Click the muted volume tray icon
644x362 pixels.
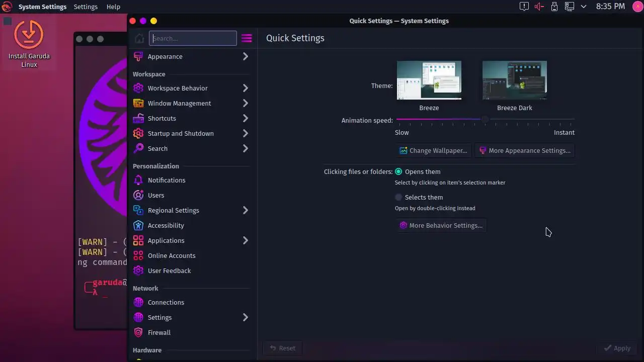pos(539,7)
